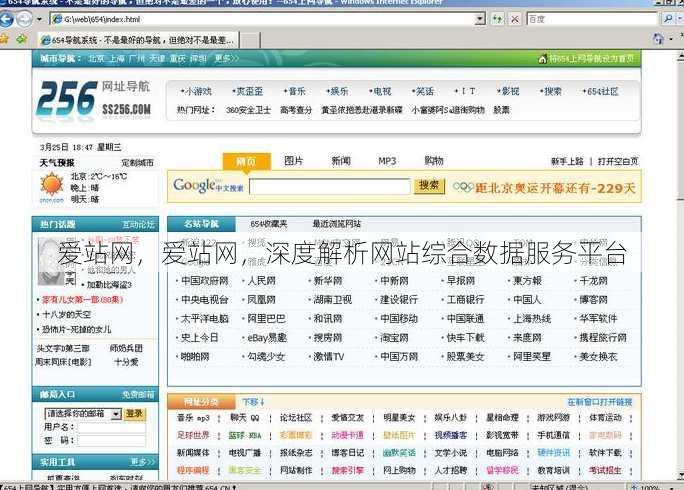684x490 pixels.
Task: Click the browser Back arrow button
Action: 6,19
